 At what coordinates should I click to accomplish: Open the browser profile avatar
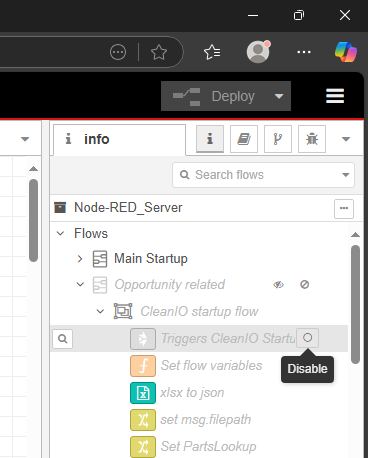[x=258, y=52]
